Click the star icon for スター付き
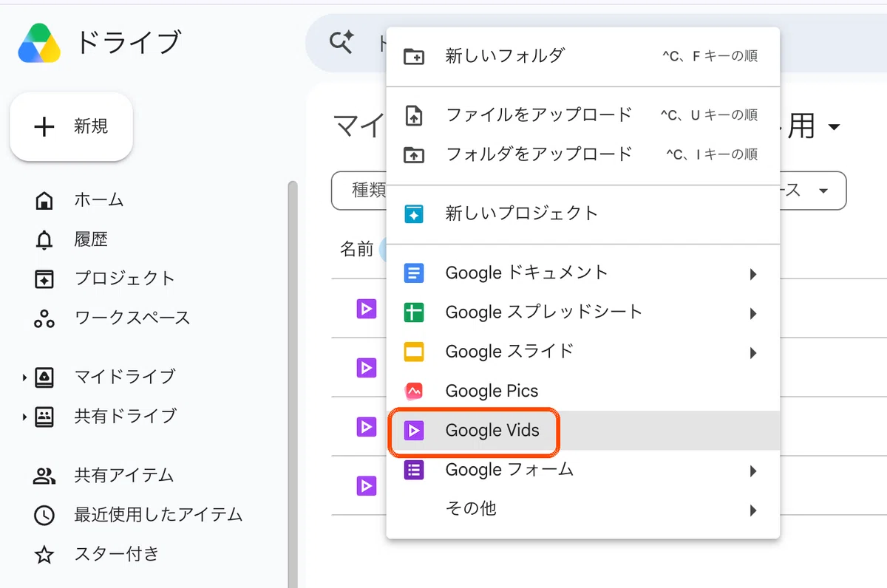887x588 pixels. point(44,555)
